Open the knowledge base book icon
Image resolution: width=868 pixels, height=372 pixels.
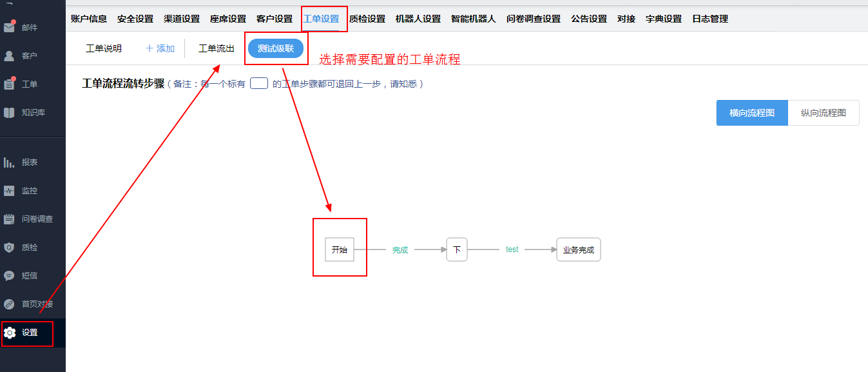[x=9, y=113]
